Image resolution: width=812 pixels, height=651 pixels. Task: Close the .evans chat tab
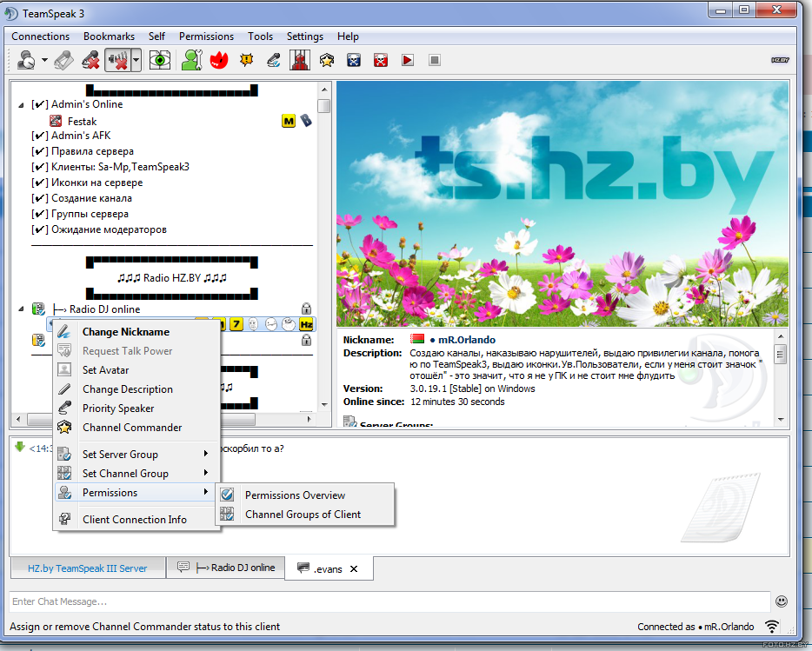pyautogui.click(x=354, y=568)
